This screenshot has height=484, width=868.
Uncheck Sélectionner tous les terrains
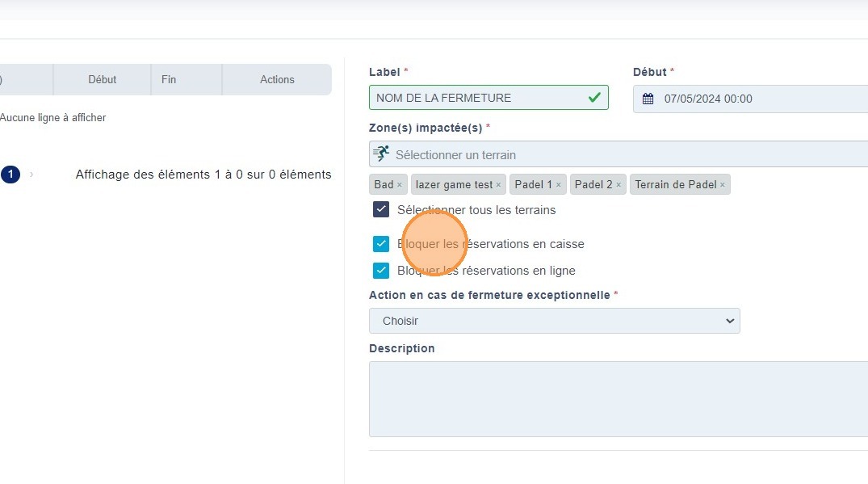pyautogui.click(x=381, y=210)
